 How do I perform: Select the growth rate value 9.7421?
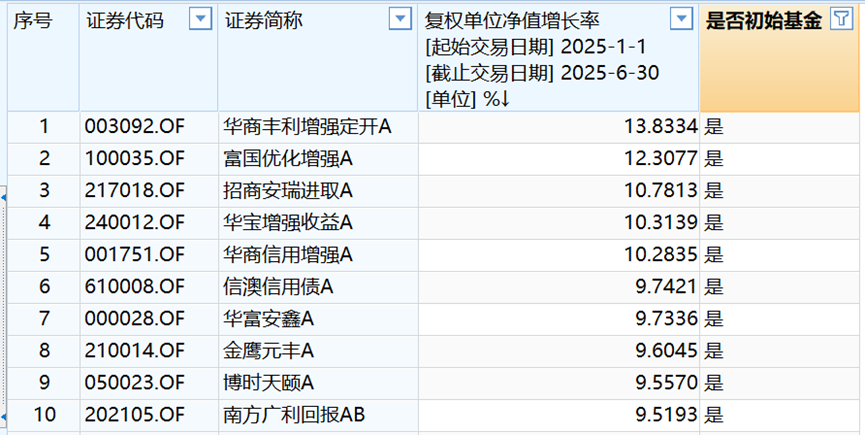click(x=667, y=287)
